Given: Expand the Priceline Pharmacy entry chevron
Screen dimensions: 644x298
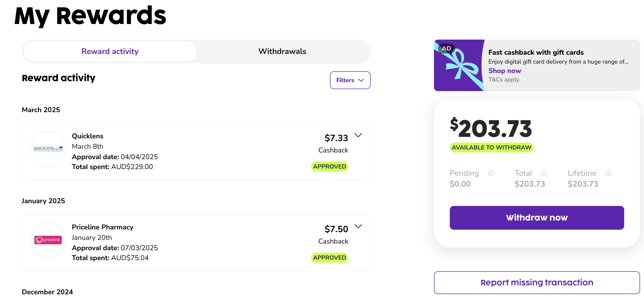Looking at the screenshot, I should [358, 226].
